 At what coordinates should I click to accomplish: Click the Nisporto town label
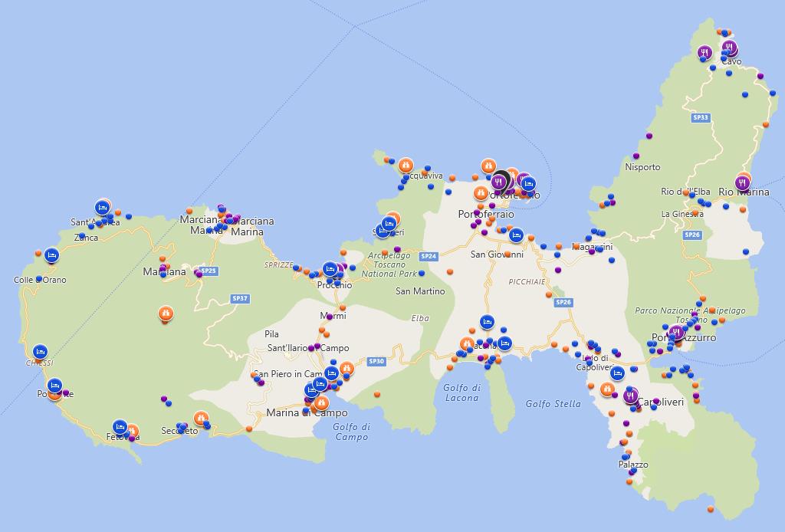(x=642, y=167)
